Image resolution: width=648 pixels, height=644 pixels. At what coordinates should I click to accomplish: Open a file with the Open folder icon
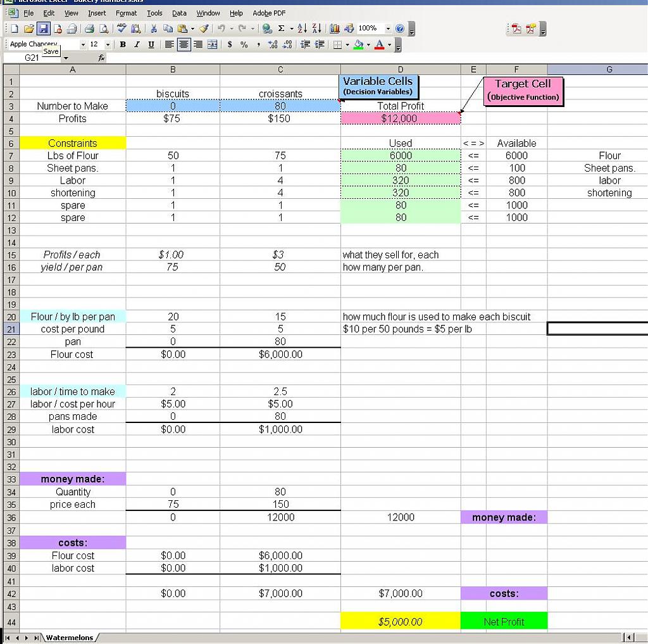pyautogui.click(x=29, y=28)
